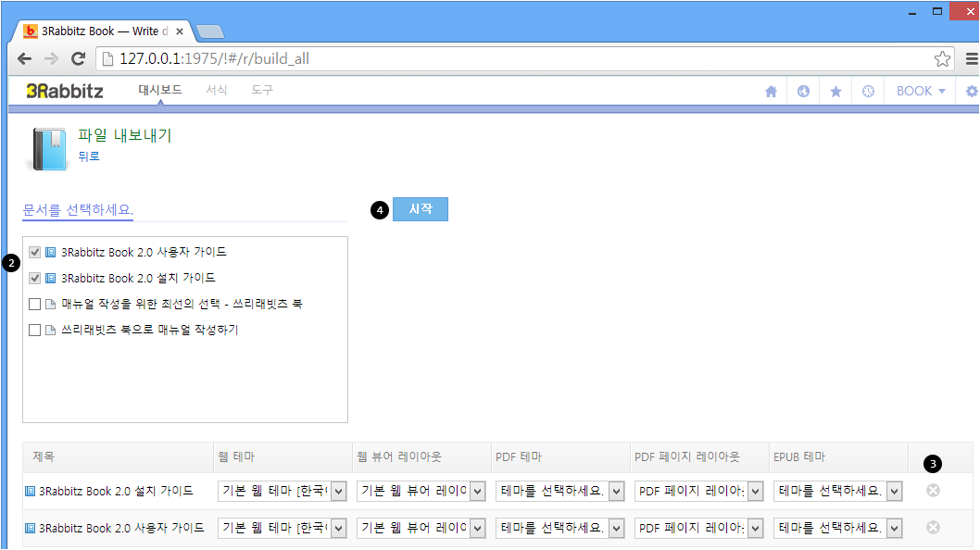Open PDF 테마 dropdown for 설치 가이드

point(560,492)
